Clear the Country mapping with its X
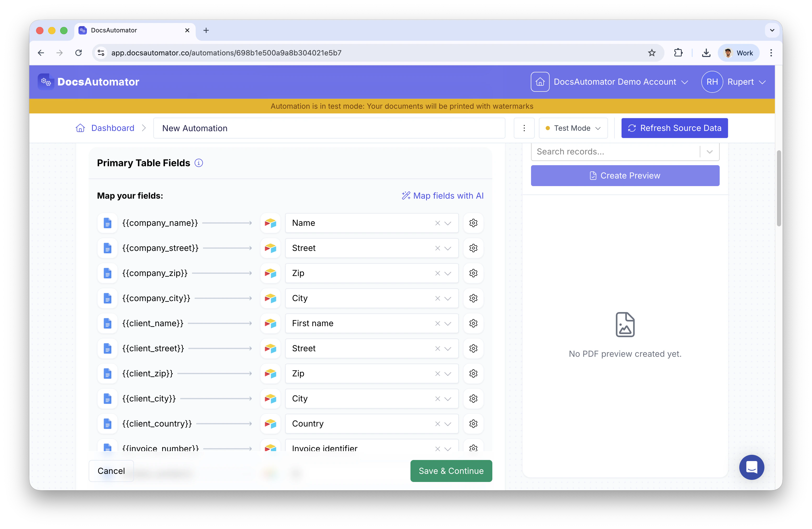 (x=437, y=424)
